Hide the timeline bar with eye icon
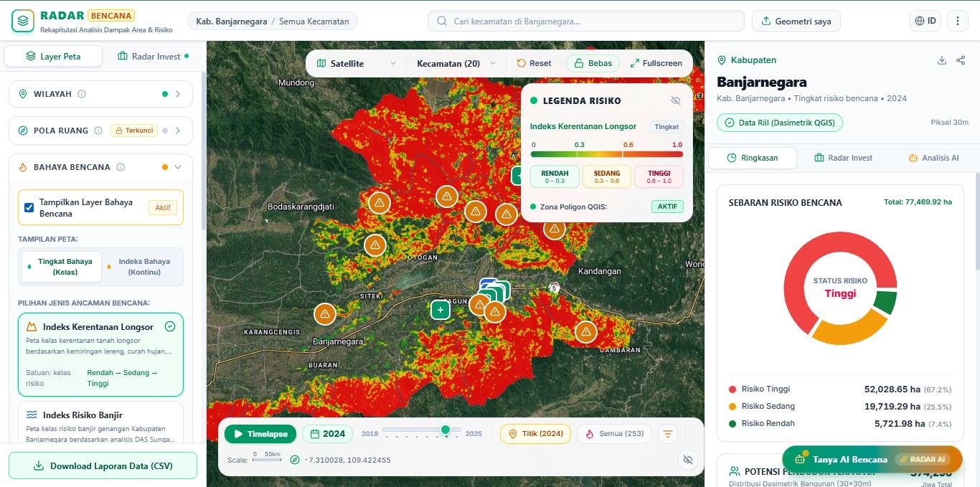The height and width of the screenshot is (487, 980). 688,460
